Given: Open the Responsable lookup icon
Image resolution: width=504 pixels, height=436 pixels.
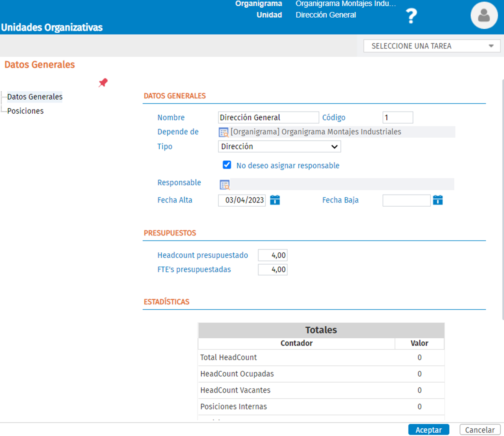Looking at the screenshot, I should tap(225, 185).
